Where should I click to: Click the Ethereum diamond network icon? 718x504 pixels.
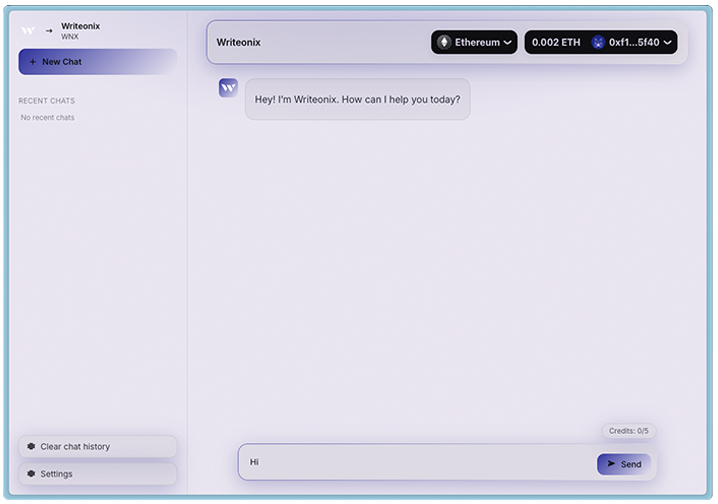pos(444,42)
